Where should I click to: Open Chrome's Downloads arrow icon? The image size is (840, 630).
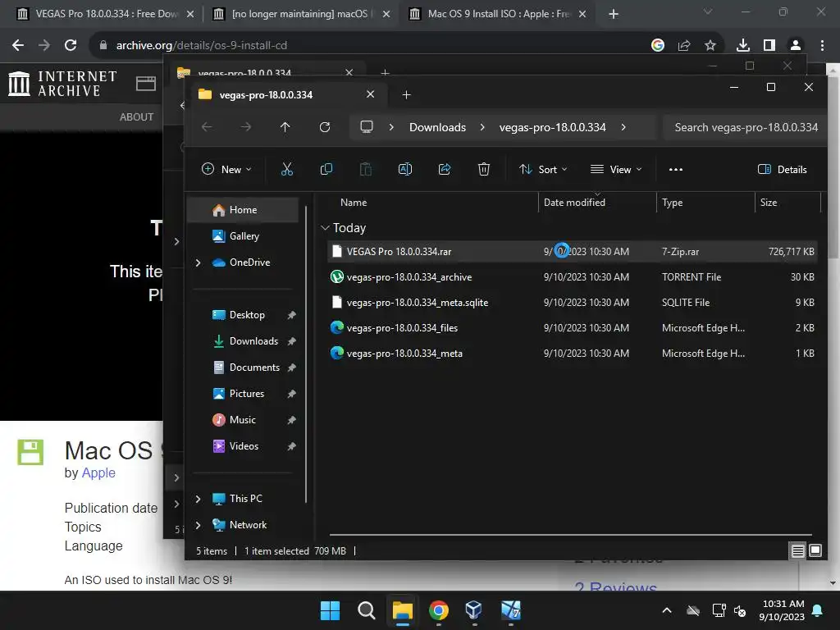[742, 46]
